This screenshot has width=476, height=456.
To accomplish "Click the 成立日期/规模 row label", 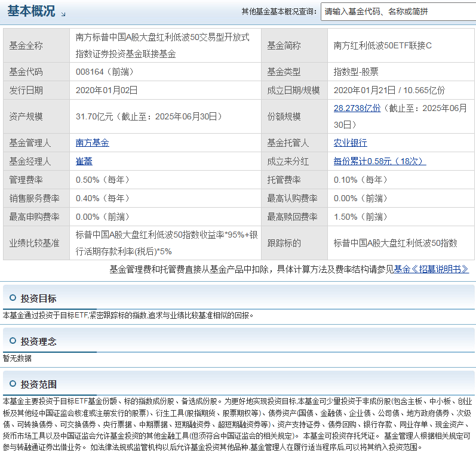I will tap(293, 90).
